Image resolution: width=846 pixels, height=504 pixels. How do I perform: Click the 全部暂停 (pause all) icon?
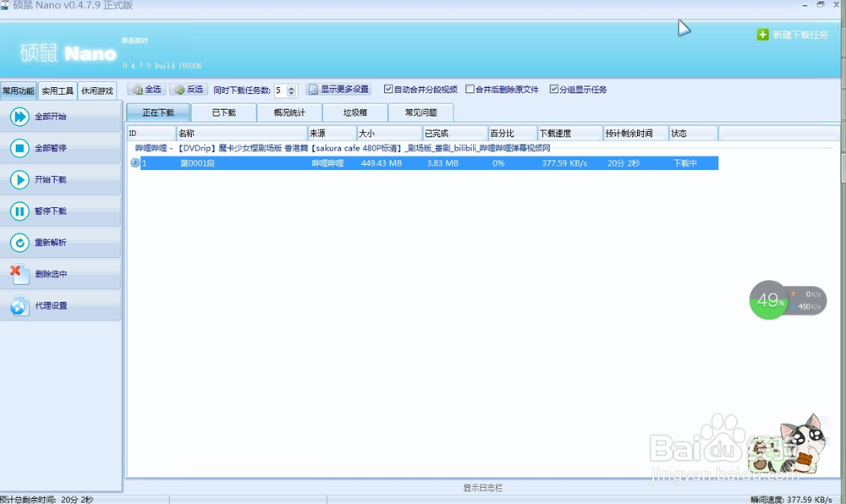19,148
